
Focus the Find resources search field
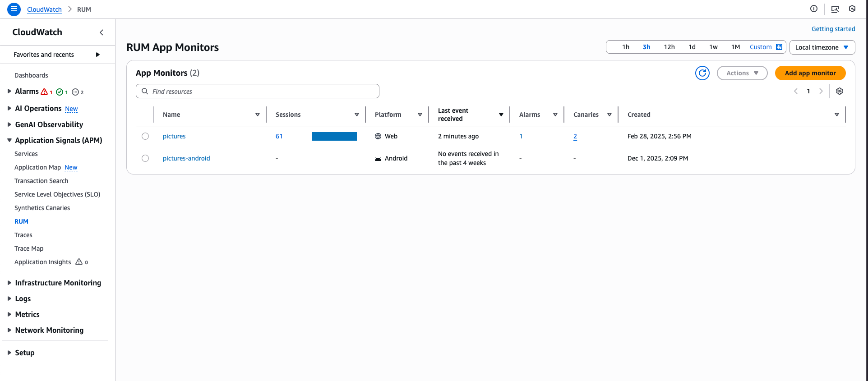[x=258, y=91]
